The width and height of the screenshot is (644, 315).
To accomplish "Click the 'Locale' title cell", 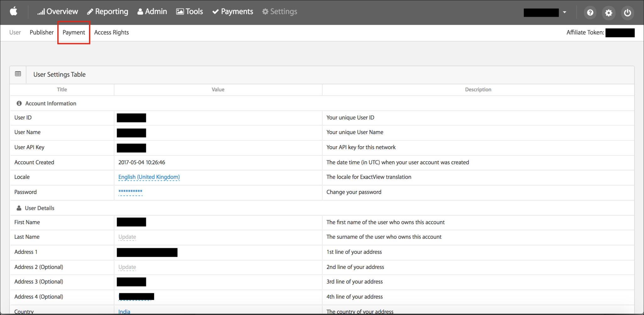I will tap(22, 177).
